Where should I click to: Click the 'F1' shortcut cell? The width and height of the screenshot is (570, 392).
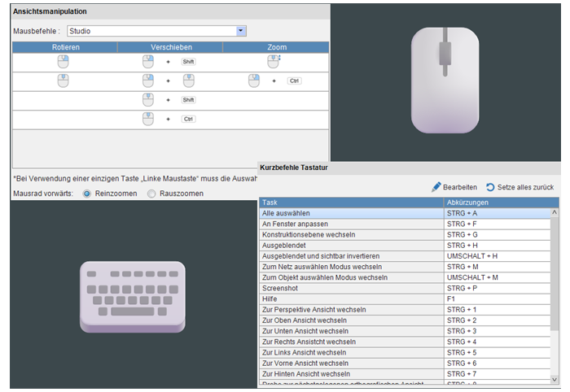[498, 299]
